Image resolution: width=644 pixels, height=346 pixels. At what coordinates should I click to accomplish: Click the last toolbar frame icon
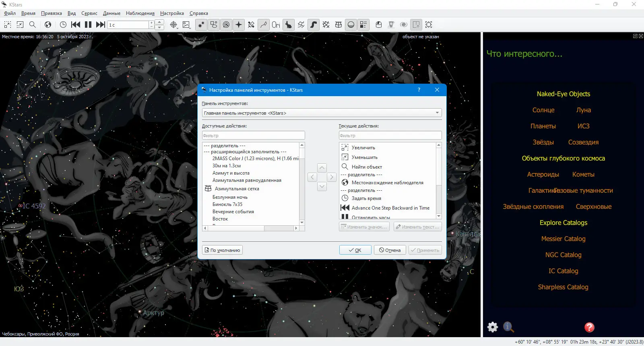coord(429,25)
